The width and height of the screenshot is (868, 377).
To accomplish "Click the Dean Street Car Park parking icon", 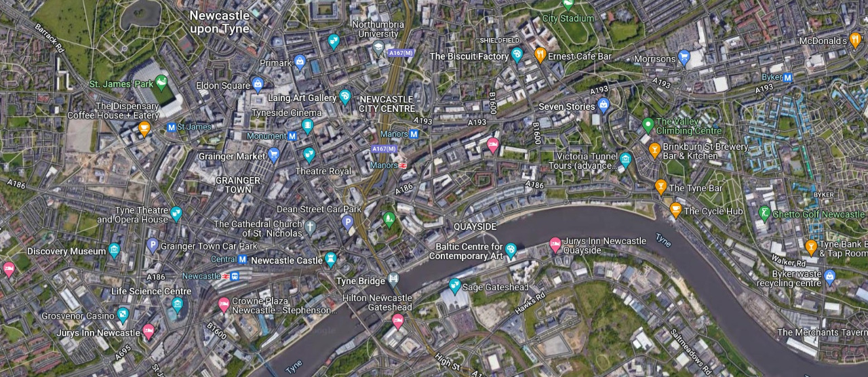I will [x=347, y=222].
